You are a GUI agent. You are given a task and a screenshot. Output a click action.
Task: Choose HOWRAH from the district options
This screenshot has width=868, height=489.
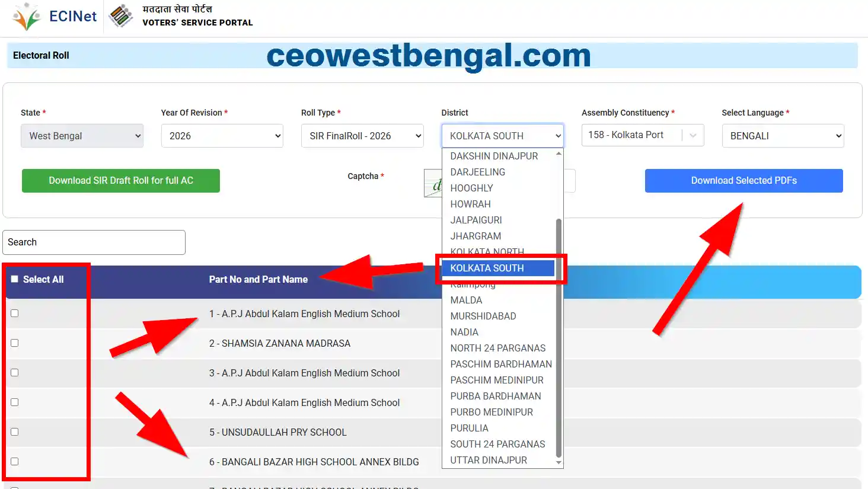click(470, 204)
